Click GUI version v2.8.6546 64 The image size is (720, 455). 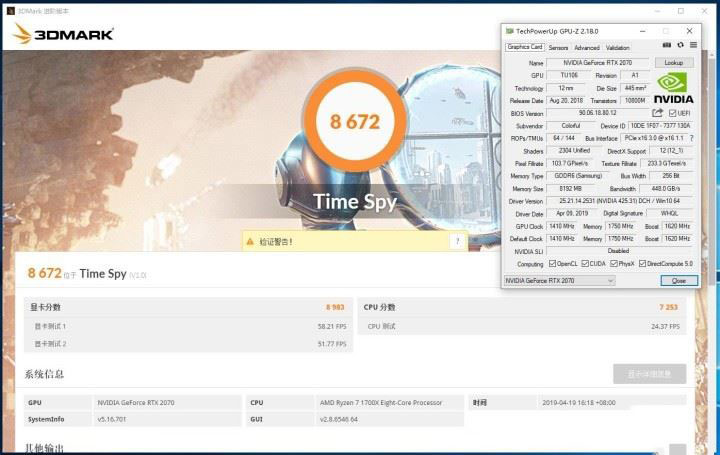[x=339, y=419]
